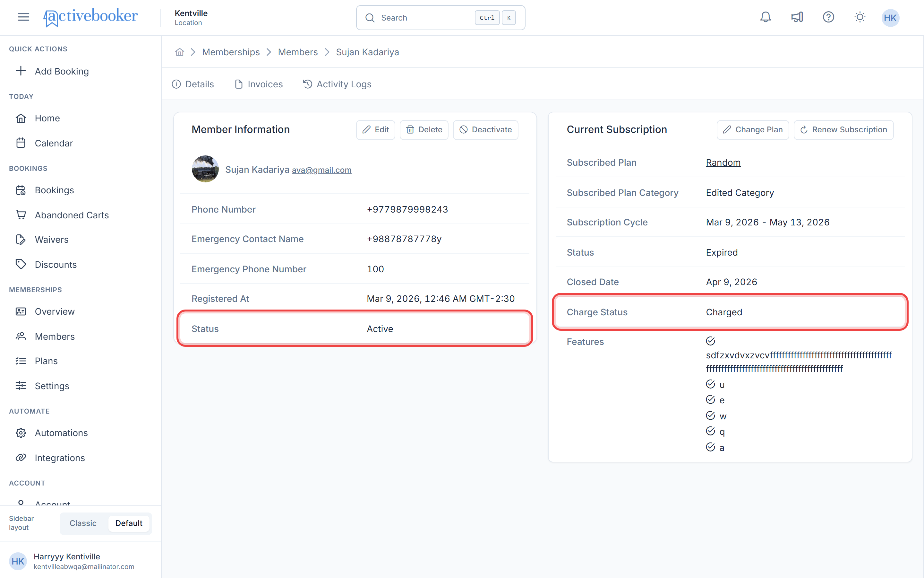Click the breadcrumb home icon
The width and height of the screenshot is (924, 578).
coord(179,52)
